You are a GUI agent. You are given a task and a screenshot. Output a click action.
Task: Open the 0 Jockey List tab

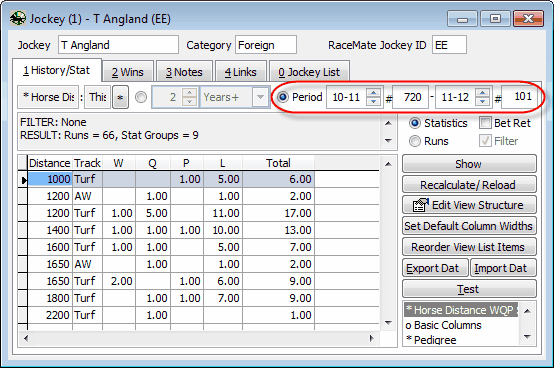pos(309,72)
